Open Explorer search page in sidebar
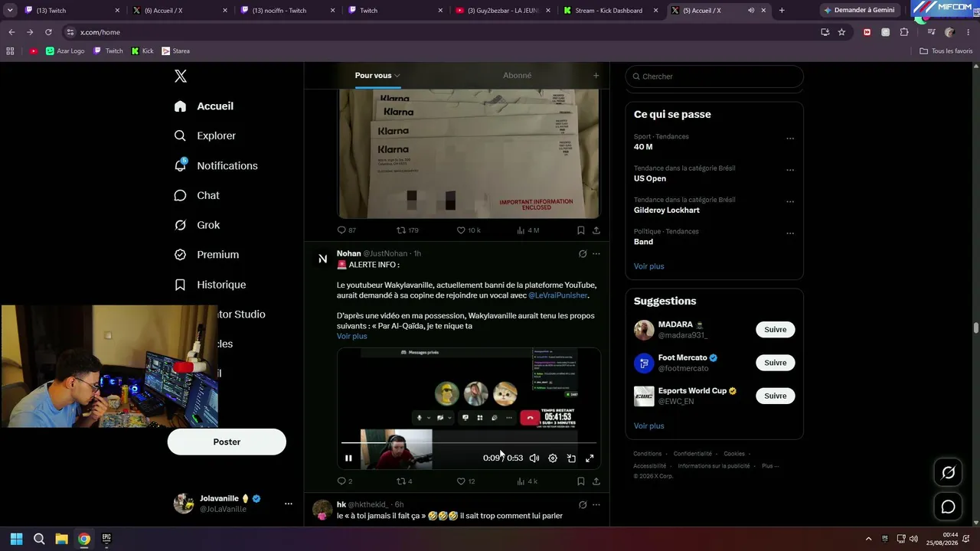The height and width of the screenshot is (551, 980). tap(205, 135)
